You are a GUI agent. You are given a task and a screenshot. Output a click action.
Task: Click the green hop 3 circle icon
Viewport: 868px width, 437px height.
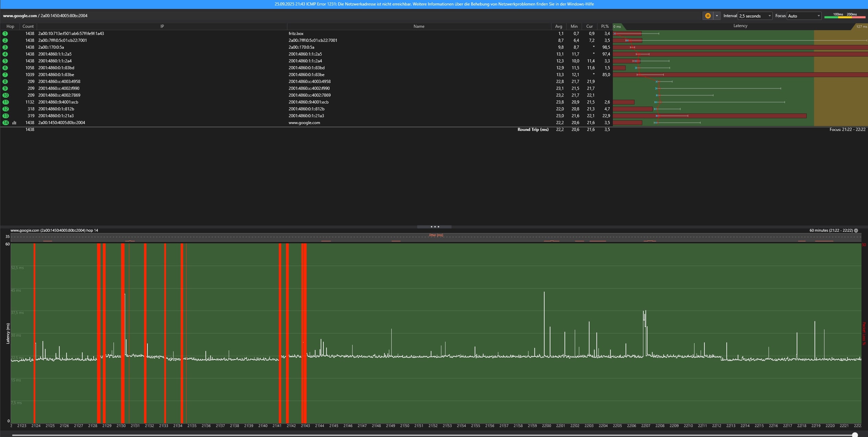coord(5,47)
